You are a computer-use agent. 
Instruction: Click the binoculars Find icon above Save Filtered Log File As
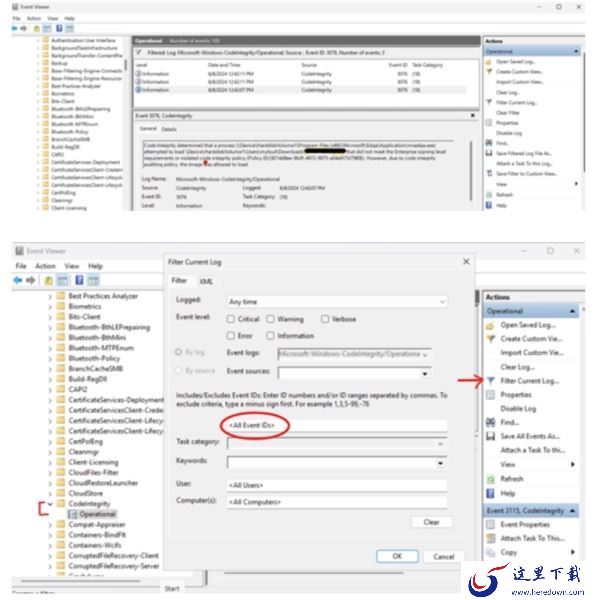[x=489, y=143]
